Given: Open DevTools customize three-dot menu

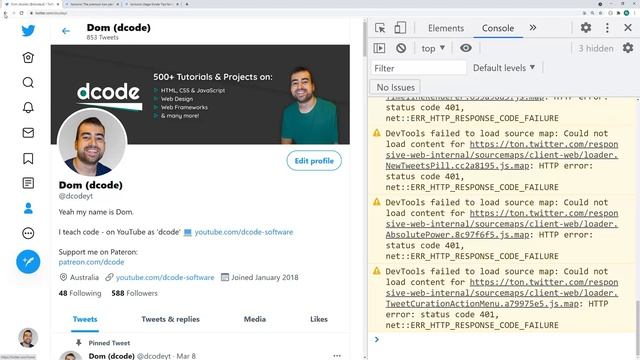Looking at the screenshot, I should pos(607,27).
